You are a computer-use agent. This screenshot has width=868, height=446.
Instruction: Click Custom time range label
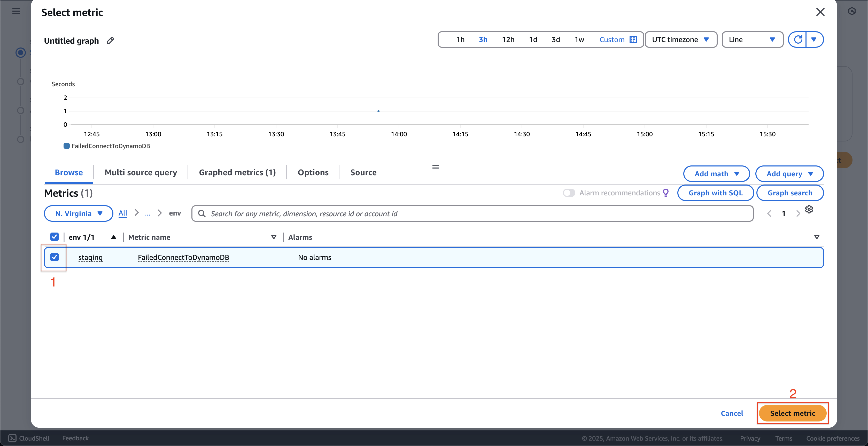point(612,40)
